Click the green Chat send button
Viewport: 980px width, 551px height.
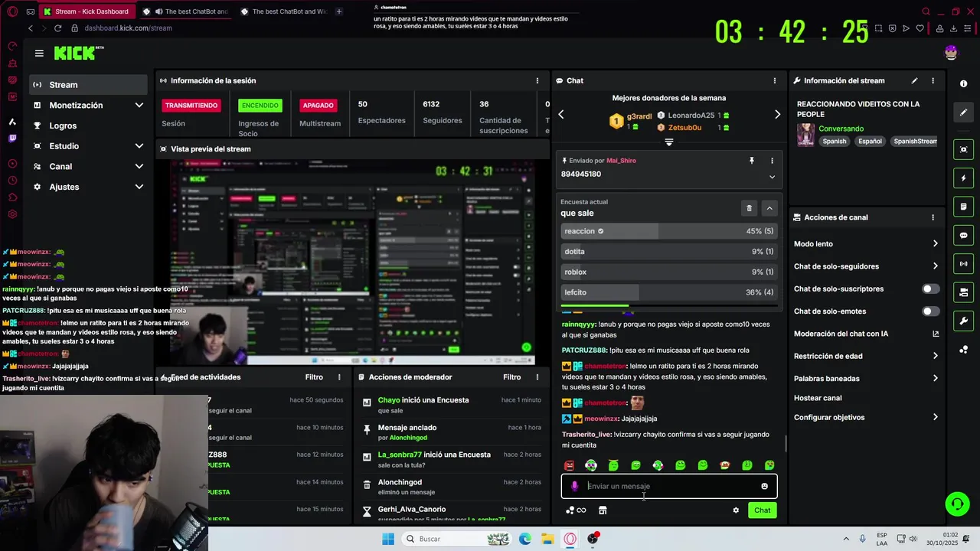(x=763, y=510)
